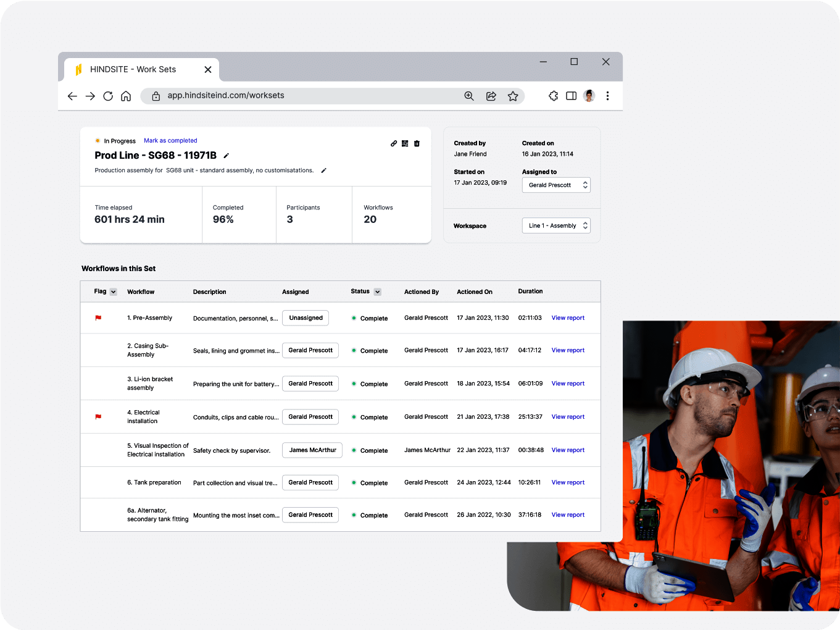Open Assigned to Gerald Prescott dropdown
The width and height of the screenshot is (840, 630).
pos(556,185)
